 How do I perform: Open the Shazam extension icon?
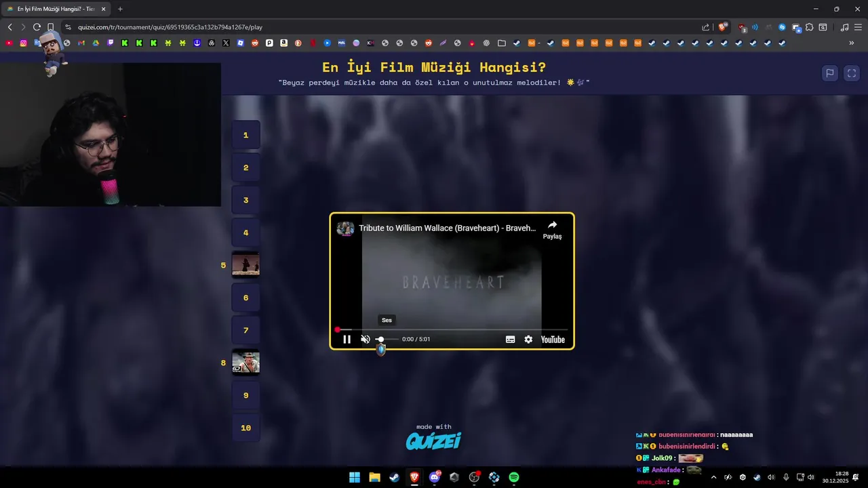782,27
